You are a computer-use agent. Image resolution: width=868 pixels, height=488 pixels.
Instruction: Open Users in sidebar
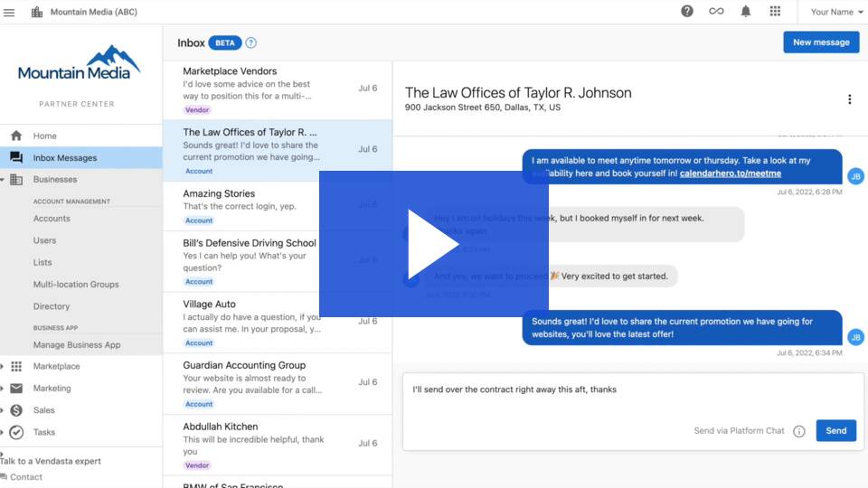point(44,240)
